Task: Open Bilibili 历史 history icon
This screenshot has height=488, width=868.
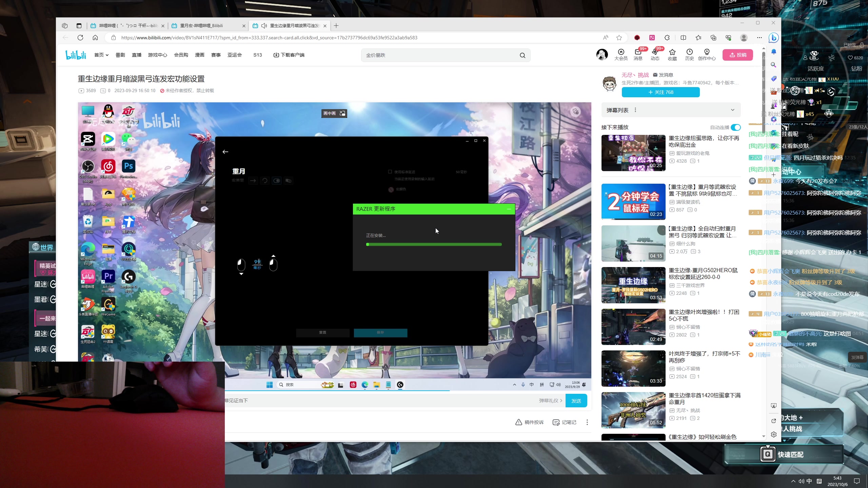Action: click(689, 54)
